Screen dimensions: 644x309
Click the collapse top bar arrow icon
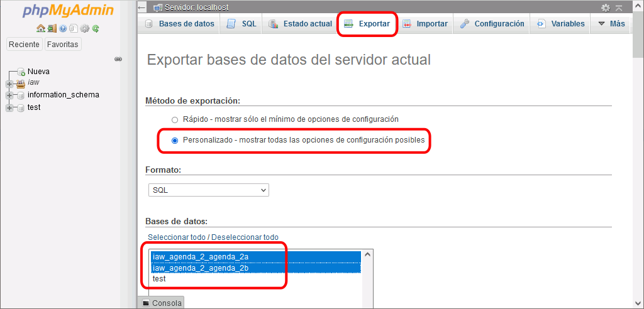(x=619, y=8)
